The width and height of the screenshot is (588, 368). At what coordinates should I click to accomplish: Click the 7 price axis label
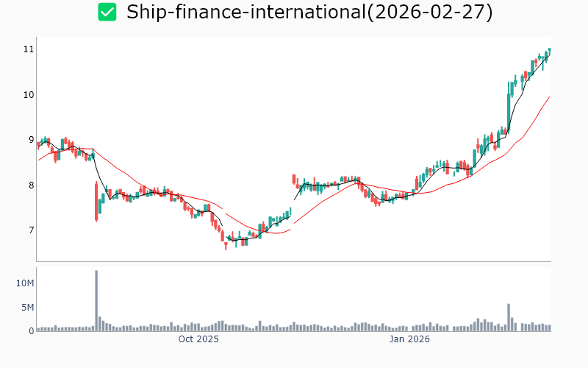pos(30,230)
